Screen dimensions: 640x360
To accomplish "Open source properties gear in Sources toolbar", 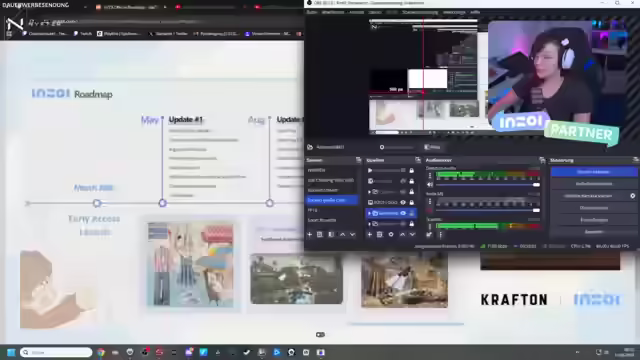I will (391, 235).
